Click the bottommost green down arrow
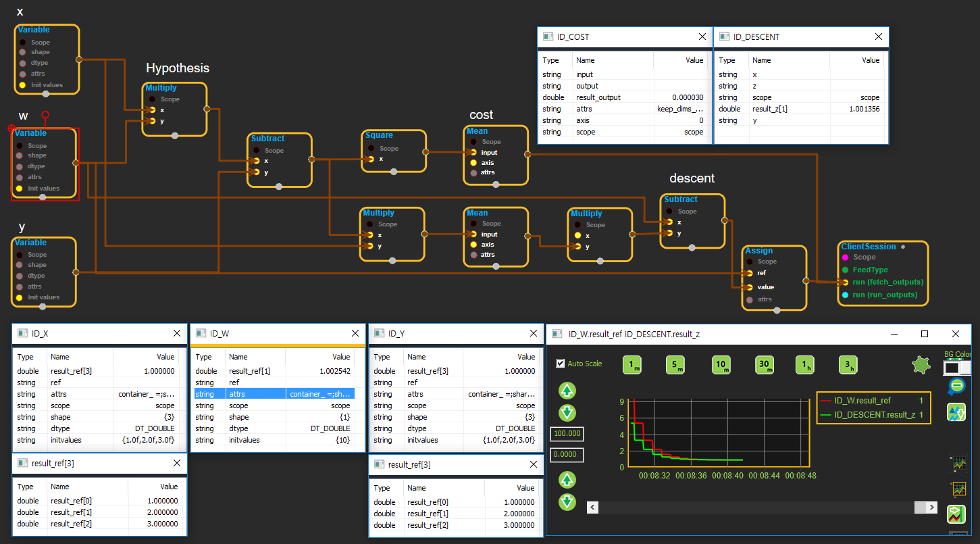 (x=567, y=502)
